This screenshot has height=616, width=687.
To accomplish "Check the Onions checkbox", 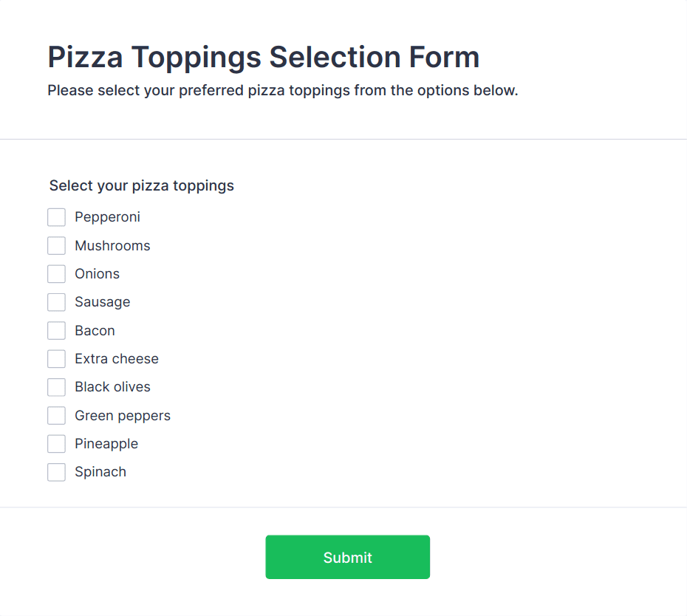I will click(57, 273).
